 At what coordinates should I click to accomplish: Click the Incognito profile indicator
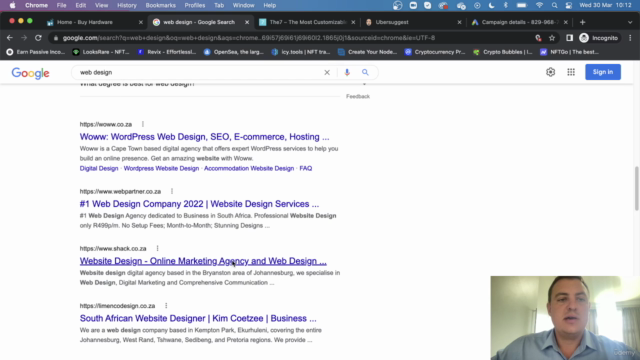pyautogui.click(x=598, y=38)
